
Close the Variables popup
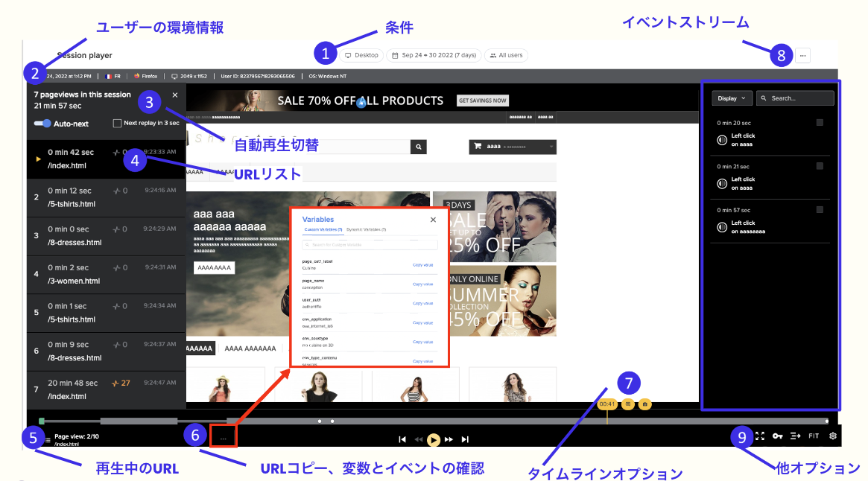pyautogui.click(x=433, y=220)
